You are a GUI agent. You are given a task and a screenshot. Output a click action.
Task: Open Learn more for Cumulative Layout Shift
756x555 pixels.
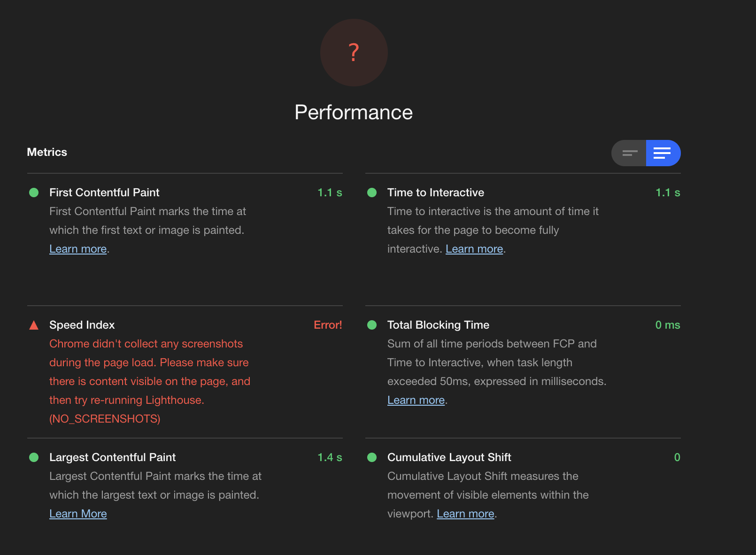coord(465,513)
